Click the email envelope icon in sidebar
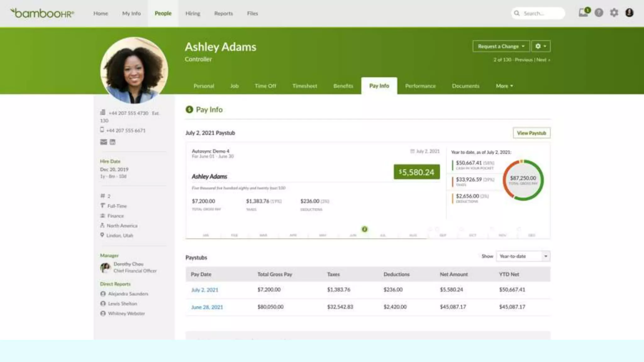The height and width of the screenshot is (362, 644). point(103,142)
